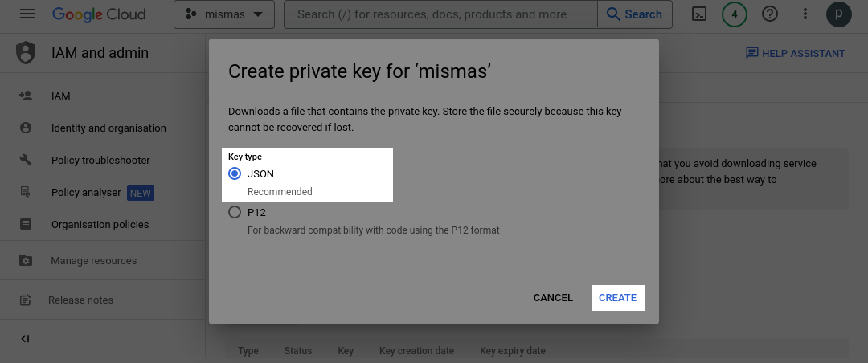The image size is (868, 363).
Task: Open the mismas project selector dropdown
Action: [x=223, y=14]
